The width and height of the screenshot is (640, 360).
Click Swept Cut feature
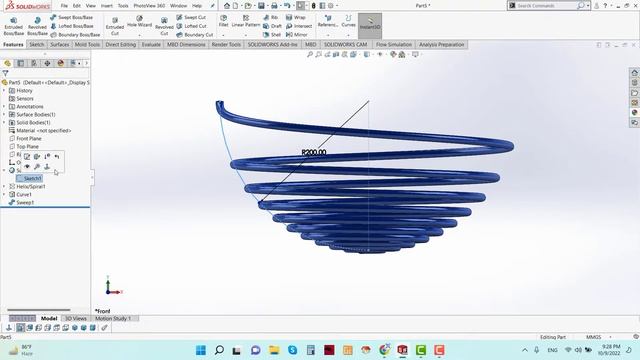tap(191, 18)
